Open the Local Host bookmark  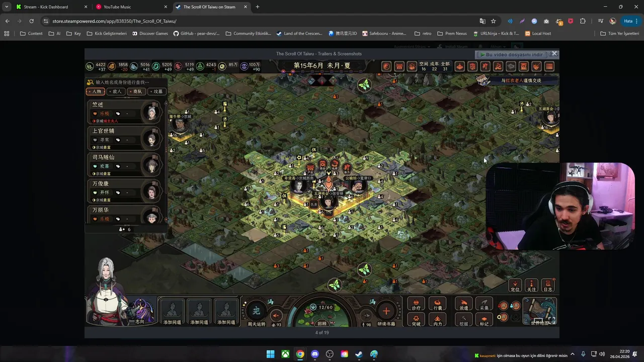coord(537,34)
